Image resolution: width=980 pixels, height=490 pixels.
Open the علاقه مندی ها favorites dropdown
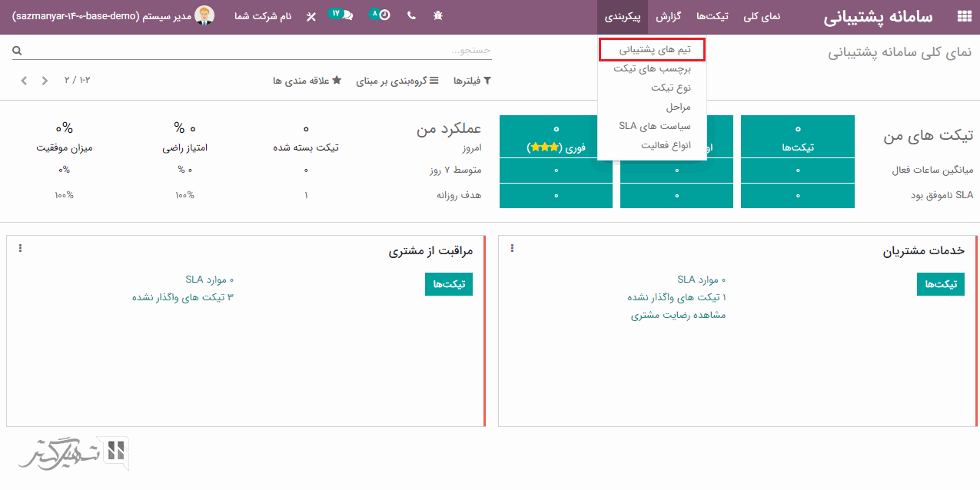pyautogui.click(x=307, y=81)
